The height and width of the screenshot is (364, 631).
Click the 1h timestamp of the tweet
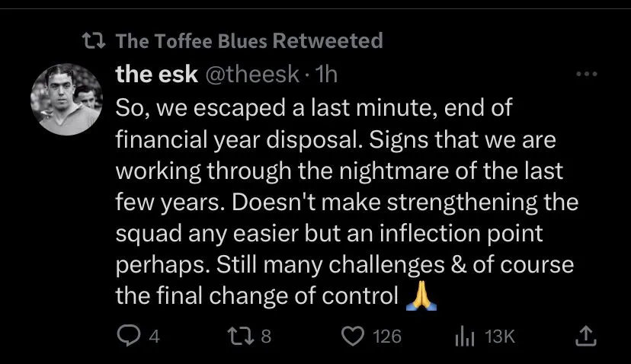(325, 75)
